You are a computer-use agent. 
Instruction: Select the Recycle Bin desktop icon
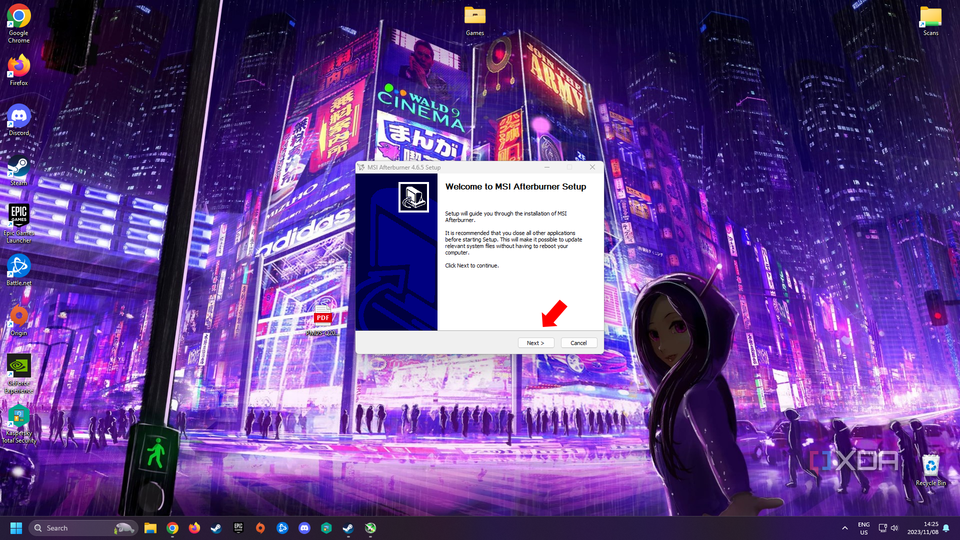pos(931,470)
